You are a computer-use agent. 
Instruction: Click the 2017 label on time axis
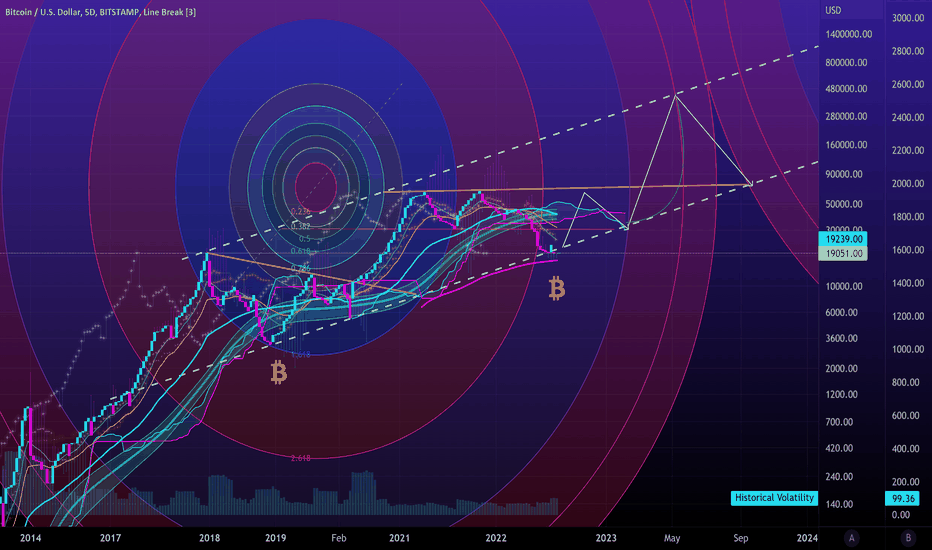pyautogui.click(x=111, y=538)
